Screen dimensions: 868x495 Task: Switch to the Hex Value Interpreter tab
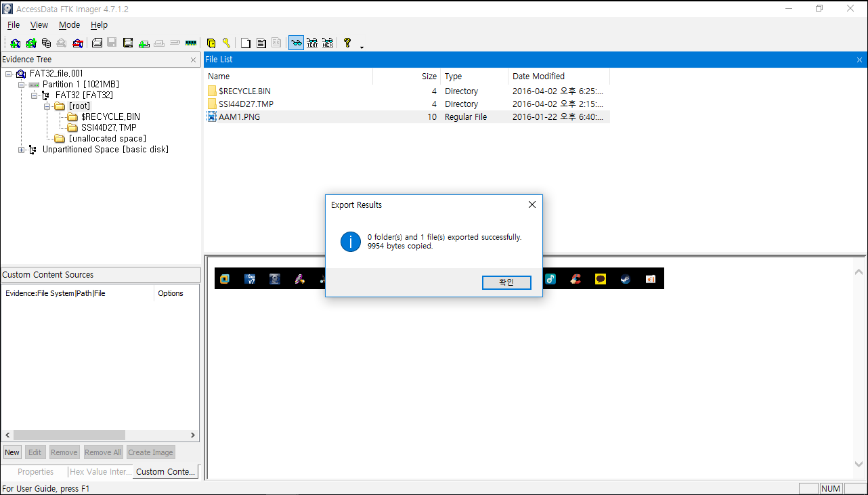(100, 472)
